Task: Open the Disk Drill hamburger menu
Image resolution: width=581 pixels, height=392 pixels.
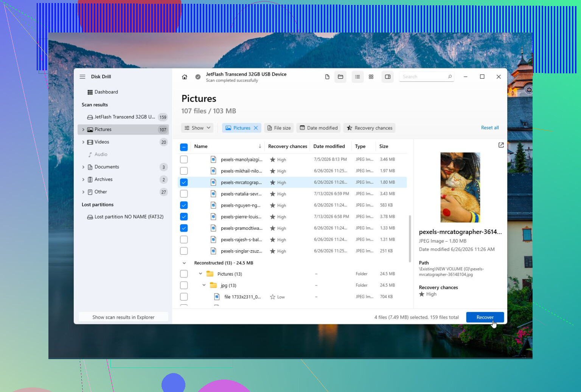Action: point(82,77)
